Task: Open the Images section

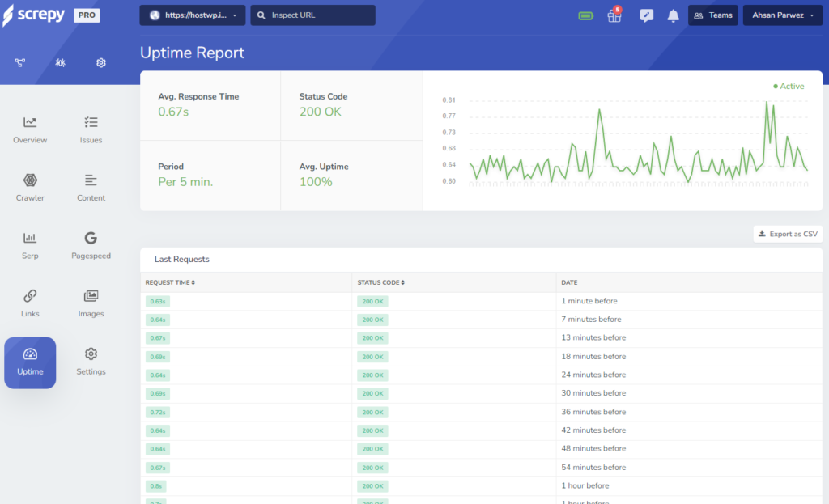Action: click(x=91, y=303)
